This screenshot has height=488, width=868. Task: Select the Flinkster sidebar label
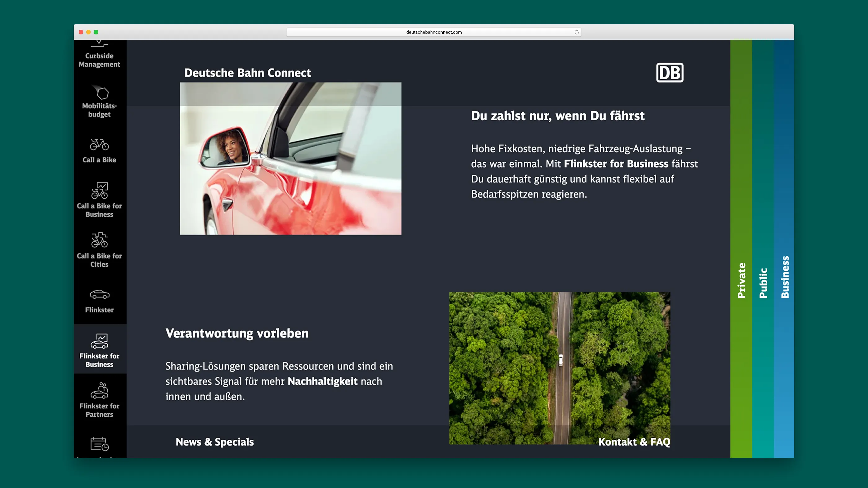coord(100,310)
